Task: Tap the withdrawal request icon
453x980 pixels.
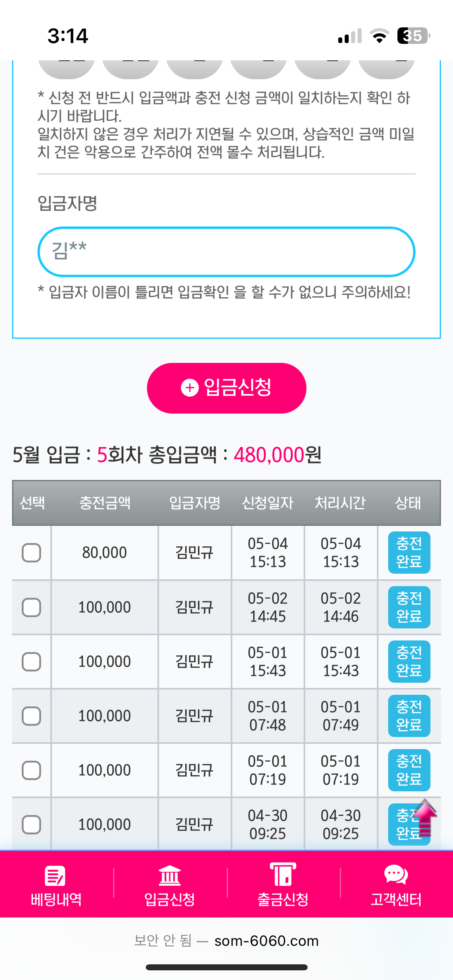Action: (x=283, y=875)
